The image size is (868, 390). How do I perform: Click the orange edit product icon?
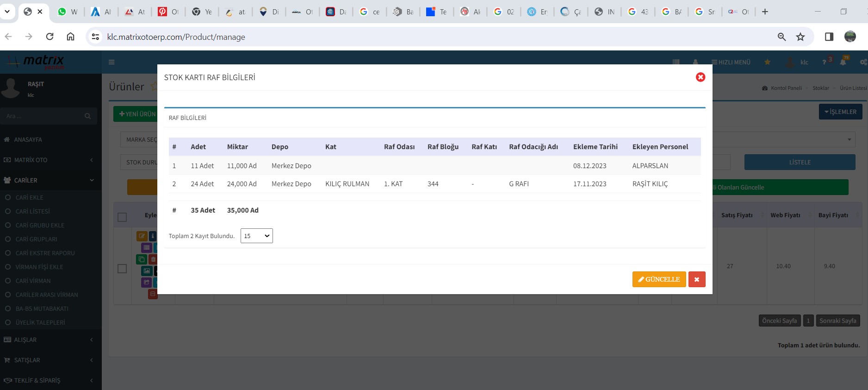click(142, 236)
